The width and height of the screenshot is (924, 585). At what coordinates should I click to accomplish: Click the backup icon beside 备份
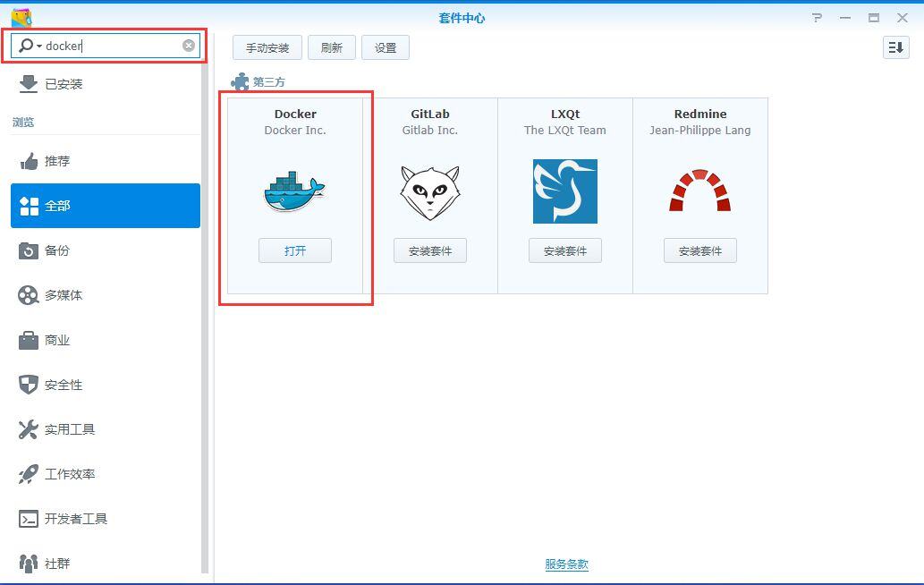point(29,250)
